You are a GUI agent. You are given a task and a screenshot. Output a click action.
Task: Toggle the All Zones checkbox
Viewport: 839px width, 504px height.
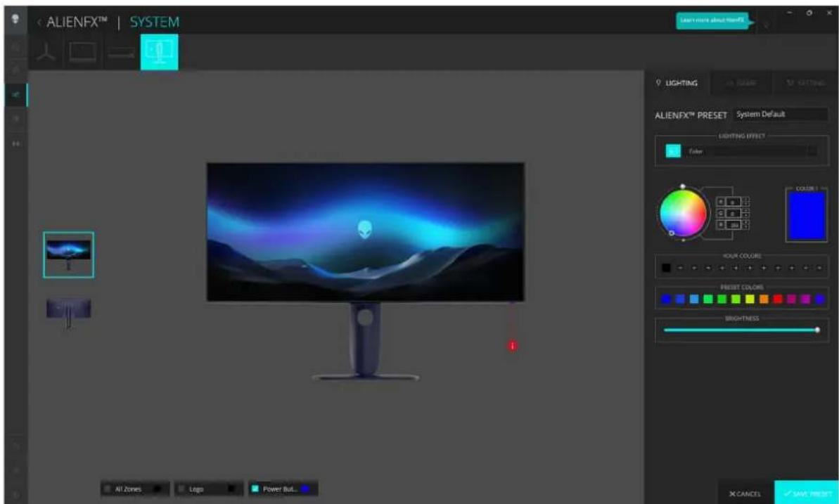coord(108,489)
